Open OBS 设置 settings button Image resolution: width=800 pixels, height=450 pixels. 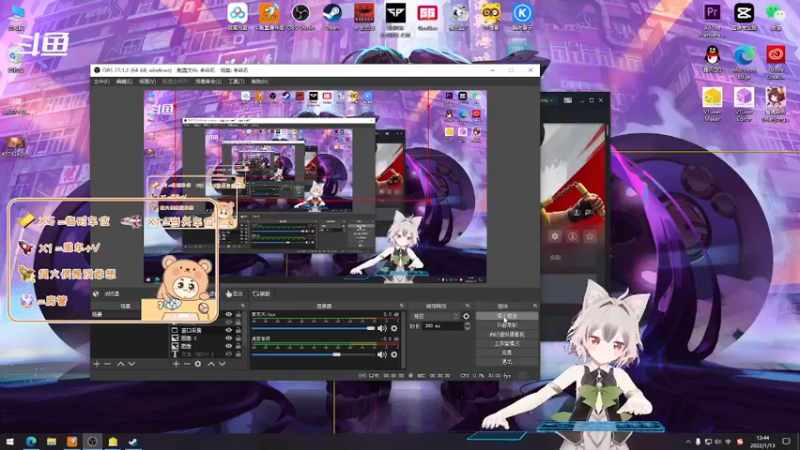(x=507, y=353)
